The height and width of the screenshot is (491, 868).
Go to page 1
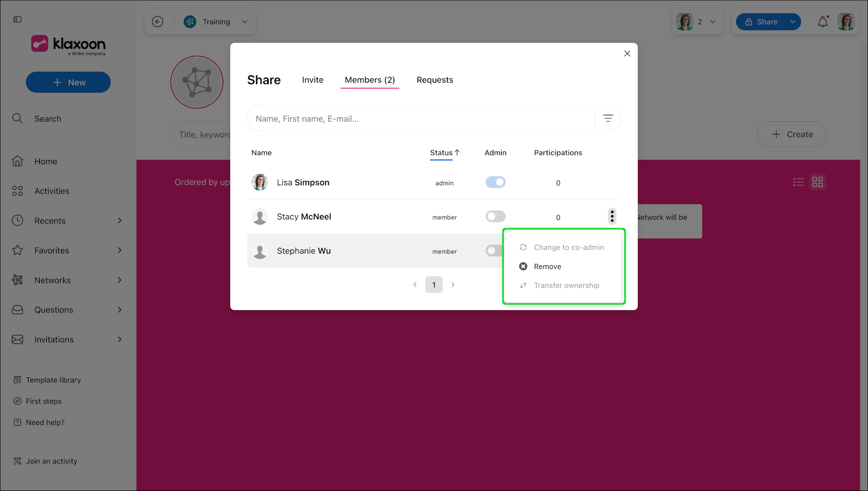(434, 284)
